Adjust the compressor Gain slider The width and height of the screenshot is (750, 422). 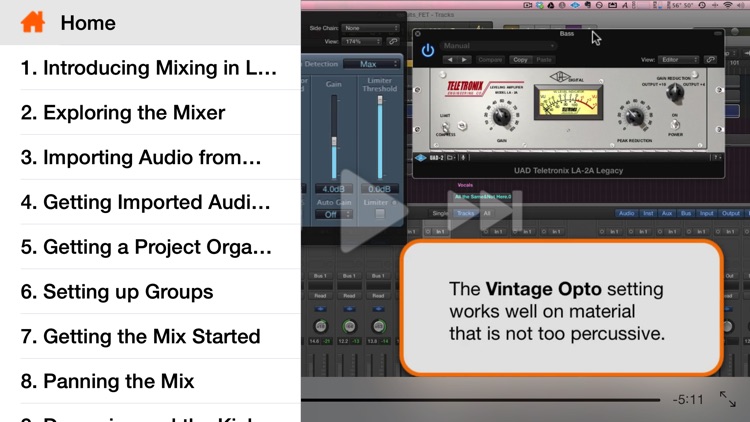[x=334, y=141]
